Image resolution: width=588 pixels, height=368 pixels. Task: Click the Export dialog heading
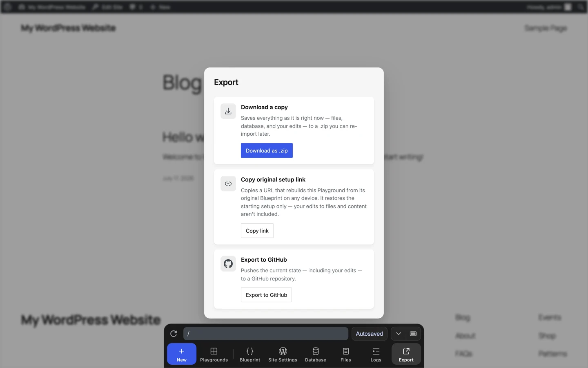click(226, 82)
